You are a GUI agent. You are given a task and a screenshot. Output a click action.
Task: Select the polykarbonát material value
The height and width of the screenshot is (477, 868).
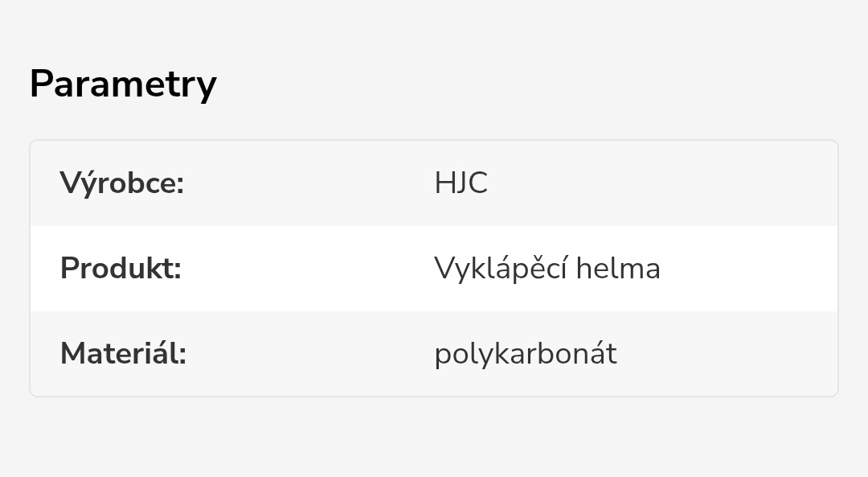pos(526,353)
